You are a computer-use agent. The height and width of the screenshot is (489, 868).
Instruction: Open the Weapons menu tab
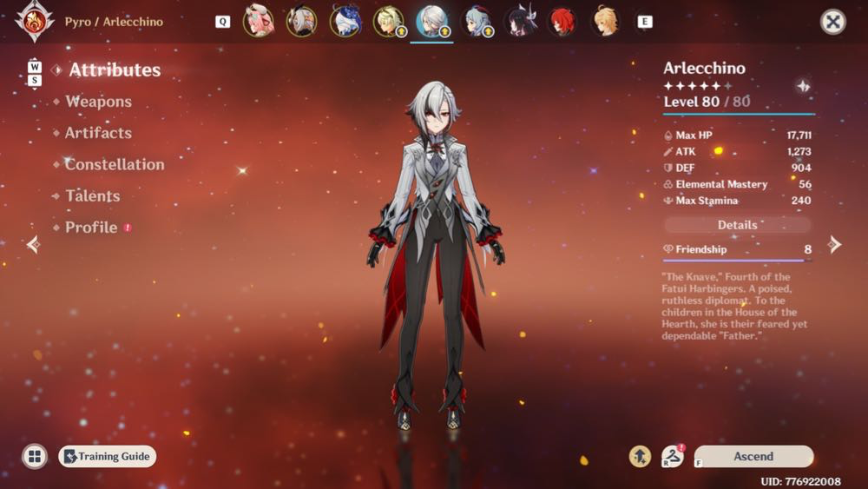(99, 102)
